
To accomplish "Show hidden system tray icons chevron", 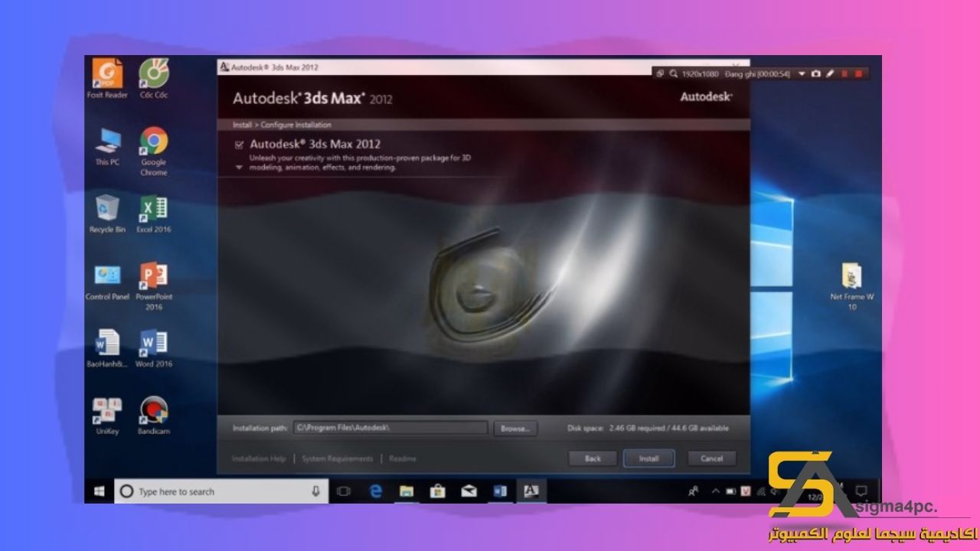I will click(715, 491).
